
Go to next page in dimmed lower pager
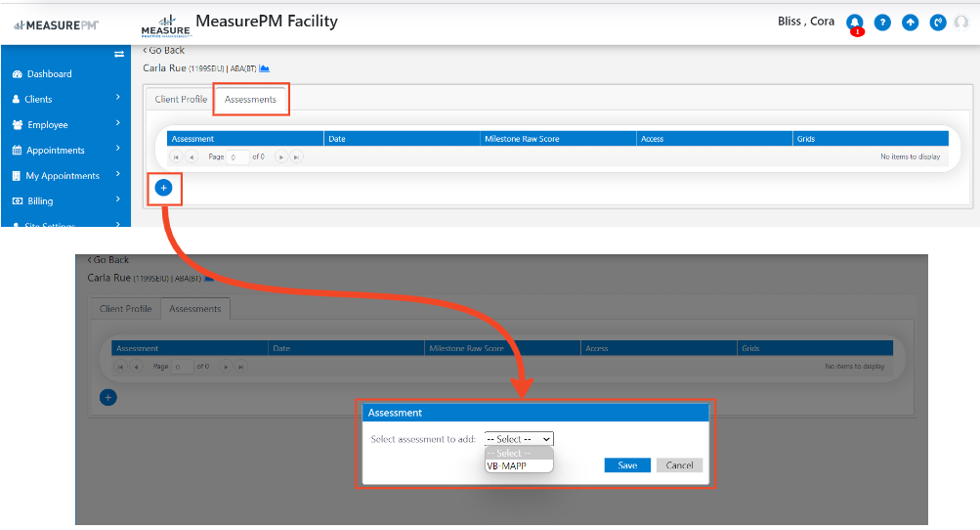tap(225, 367)
